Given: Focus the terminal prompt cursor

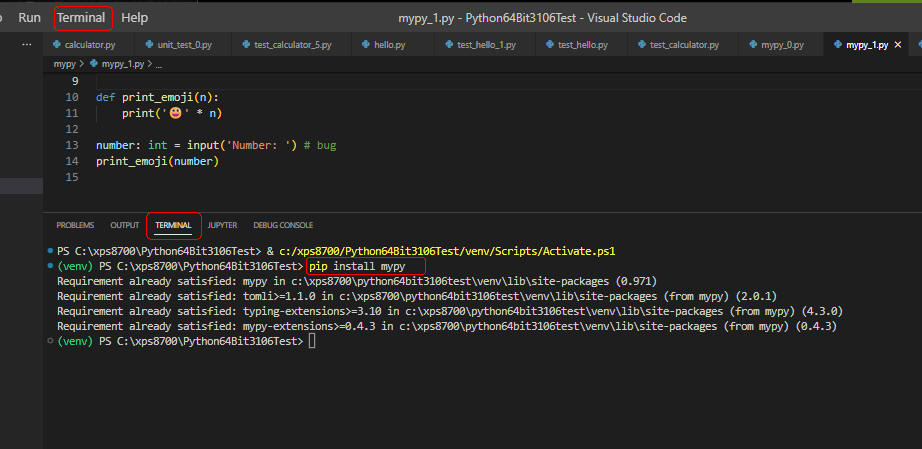Looking at the screenshot, I should click(x=312, y=341).
